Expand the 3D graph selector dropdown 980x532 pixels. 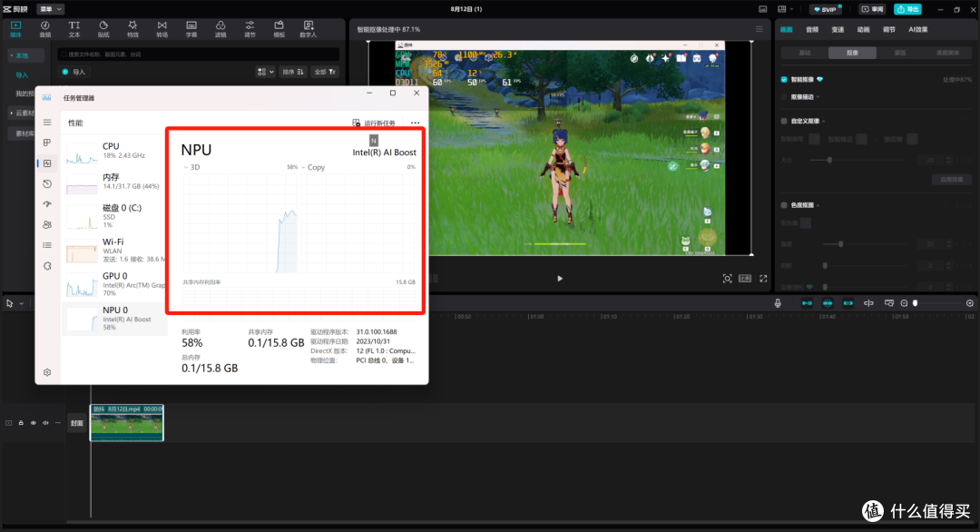pos(191,167)
